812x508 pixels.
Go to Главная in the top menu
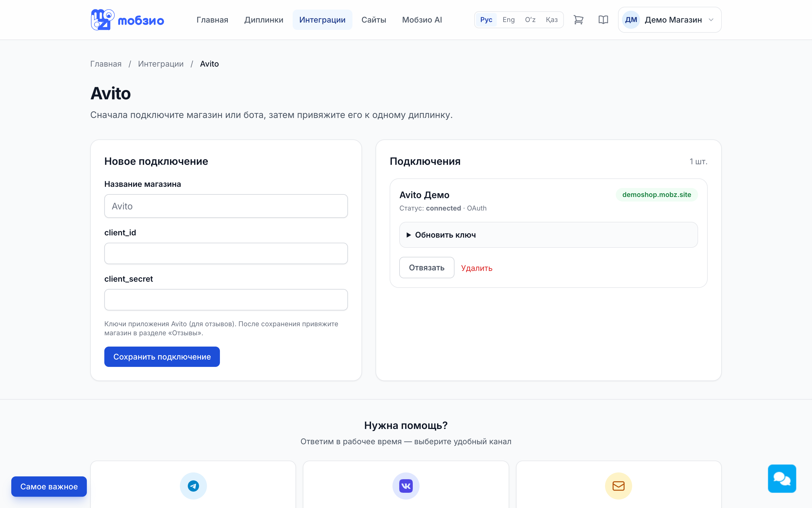212,20
